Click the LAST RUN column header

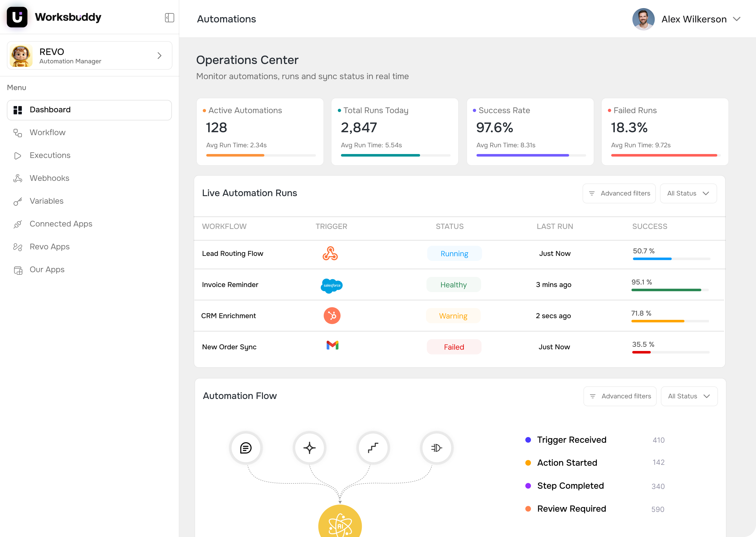tap(555, 226)
